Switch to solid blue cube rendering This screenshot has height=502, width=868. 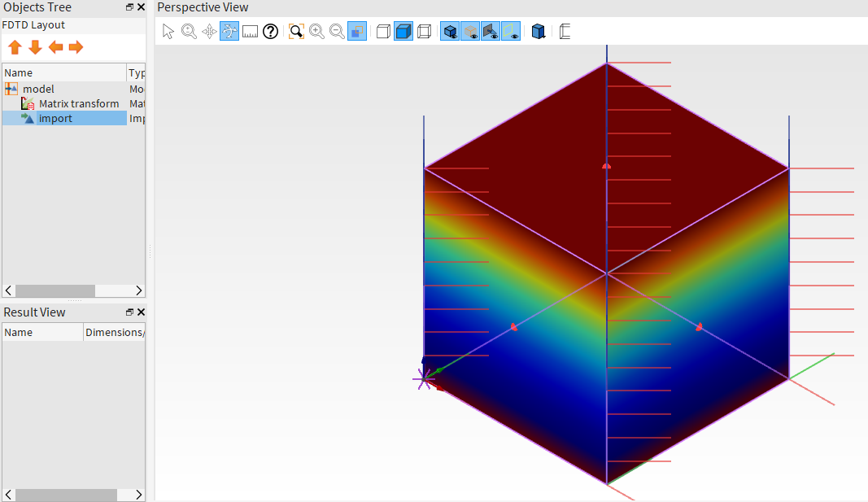[403, 32]
